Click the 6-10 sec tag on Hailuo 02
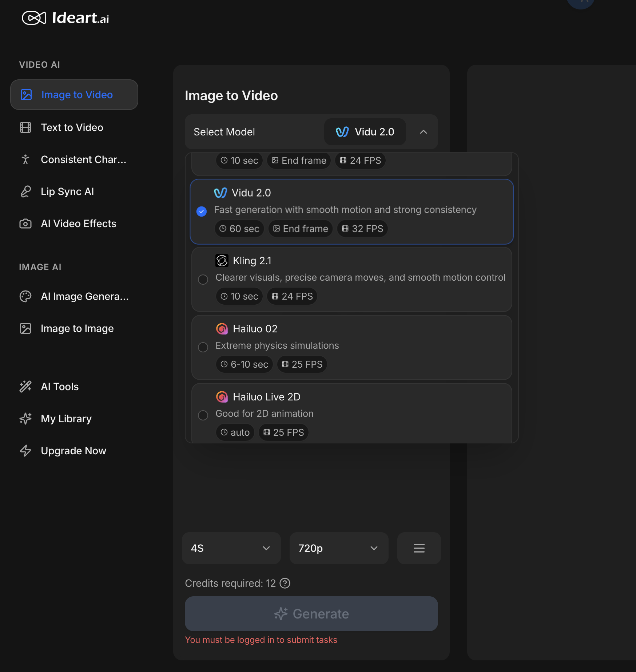Image resolution: width=636 pixels, height=672 pixels. (x=245, y=364)
